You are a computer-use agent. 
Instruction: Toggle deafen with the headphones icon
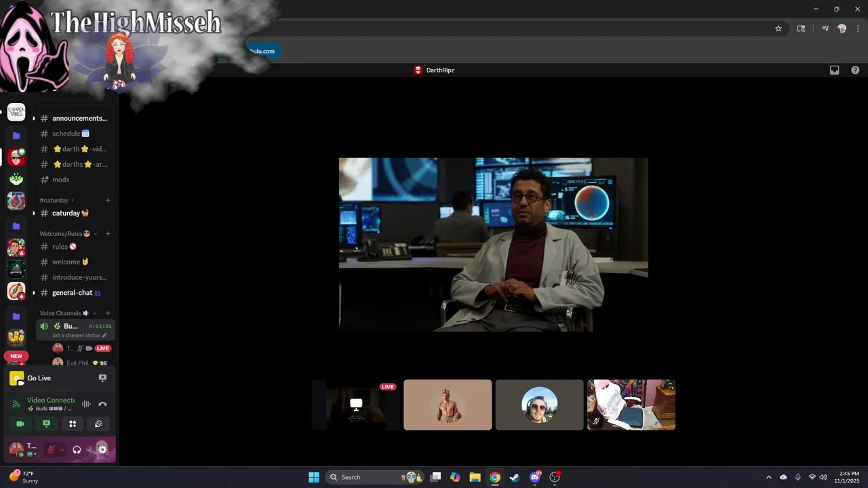tap(77, 449)
